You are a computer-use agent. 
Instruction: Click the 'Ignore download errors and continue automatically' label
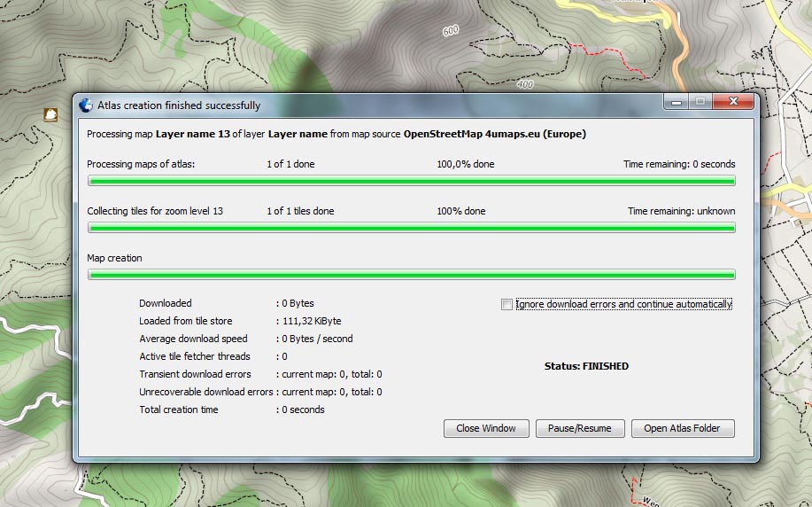pyautogui.click(x=623, y=305)
